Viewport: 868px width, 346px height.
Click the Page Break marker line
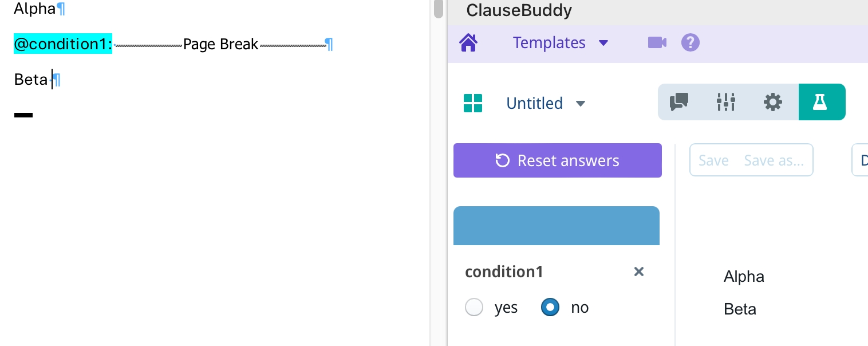(x=220, y=44)
